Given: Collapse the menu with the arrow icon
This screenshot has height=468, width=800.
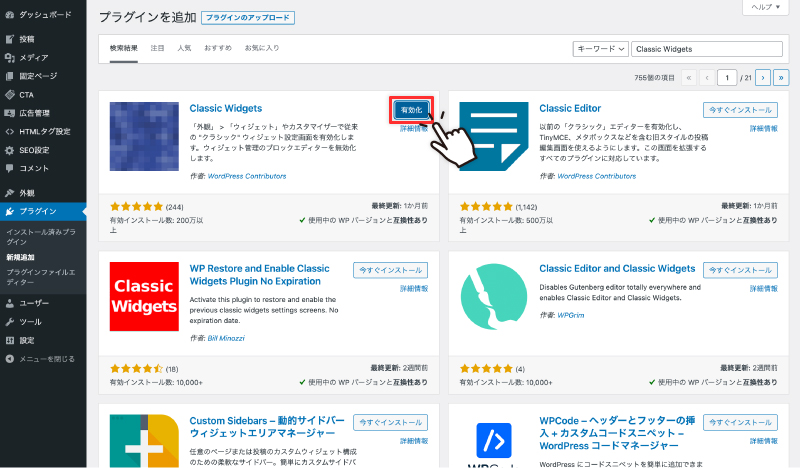Looking at the screenshot, I should pos(9,359).
